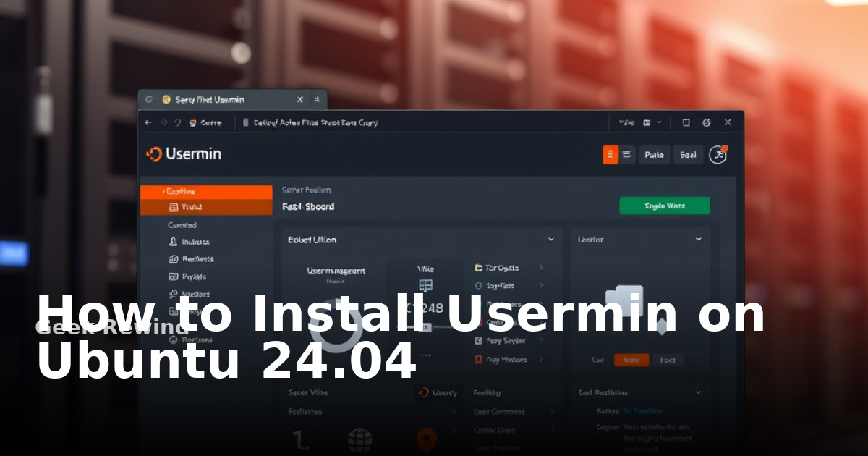This screenshot has height=456, width=868.
Task: Select the orange highlighted top sidebar item
Action: [x=206, y=192]
